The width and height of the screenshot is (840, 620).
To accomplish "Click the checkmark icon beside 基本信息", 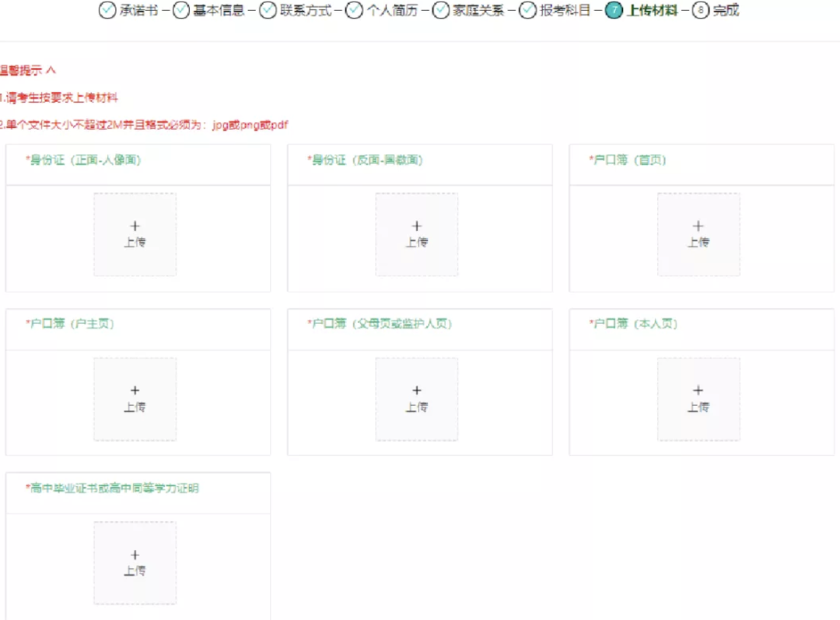I will (180, 12).
